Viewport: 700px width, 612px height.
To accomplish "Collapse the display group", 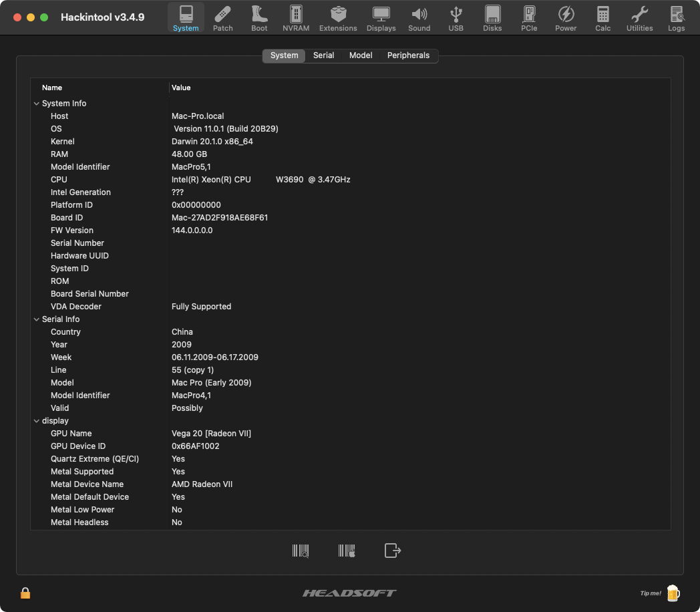I will tap(37, 421).
